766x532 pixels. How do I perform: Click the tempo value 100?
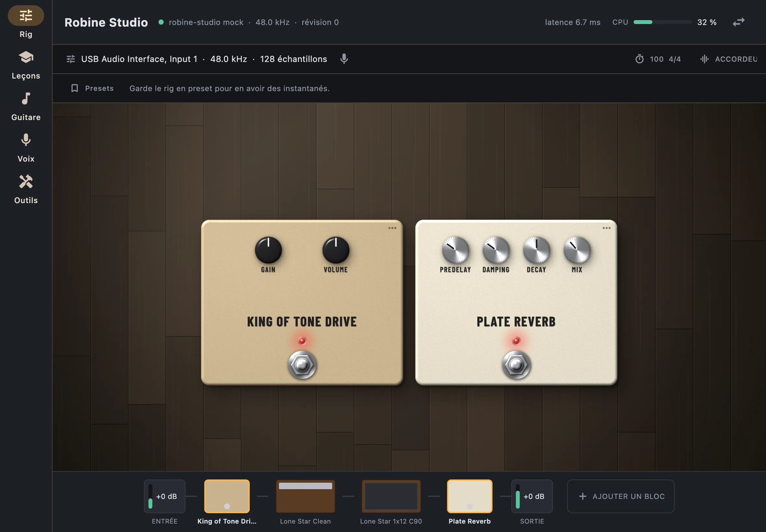tap(656, 59)
